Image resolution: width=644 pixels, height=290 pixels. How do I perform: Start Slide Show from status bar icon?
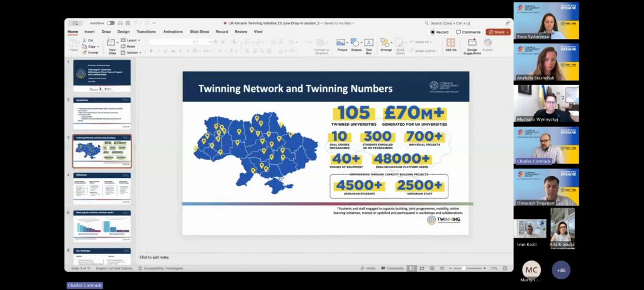(x=441, y=268)
